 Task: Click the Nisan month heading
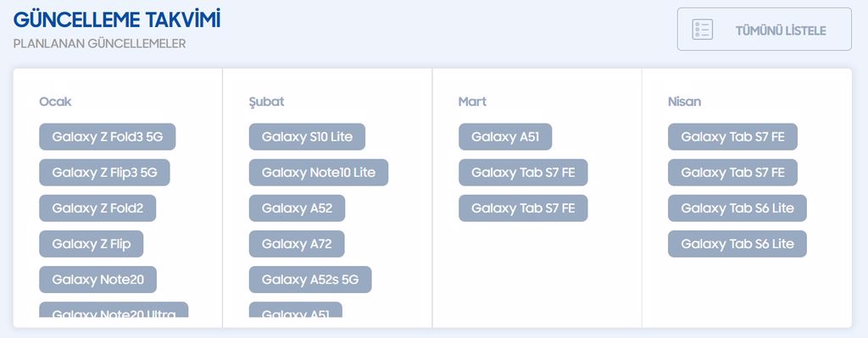[x=684, y=102]
